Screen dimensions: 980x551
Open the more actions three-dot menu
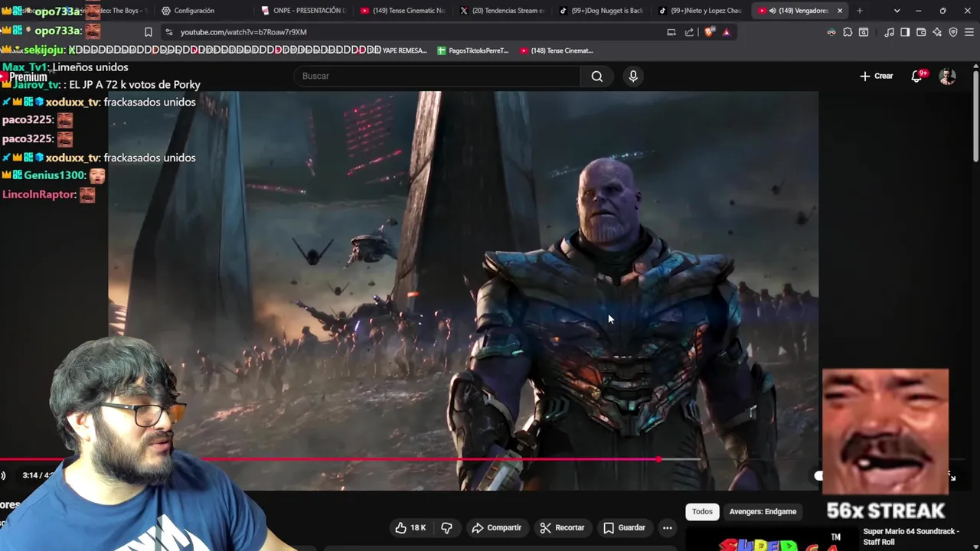click(x=667, y=527)
